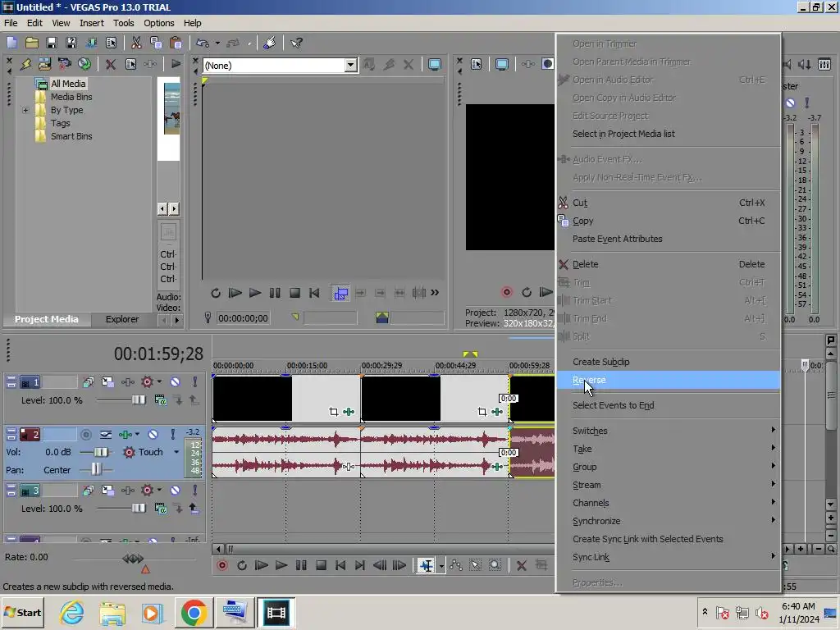Toggle invert phase on audio track 2
Screen dimensions: 840x630
[x=106, y=435]
